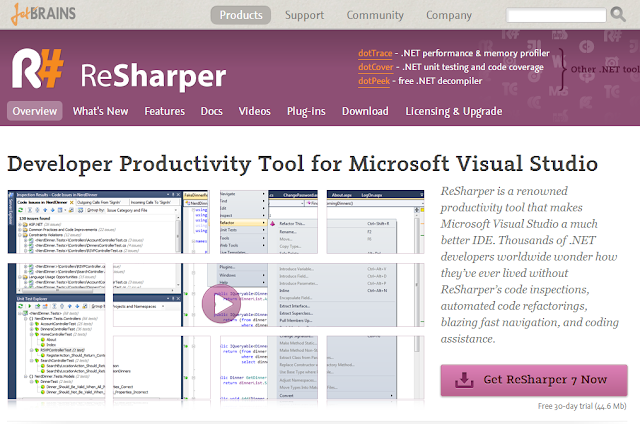Go to the What's New tab
The image size is (640, 424).
pos(100,111)
